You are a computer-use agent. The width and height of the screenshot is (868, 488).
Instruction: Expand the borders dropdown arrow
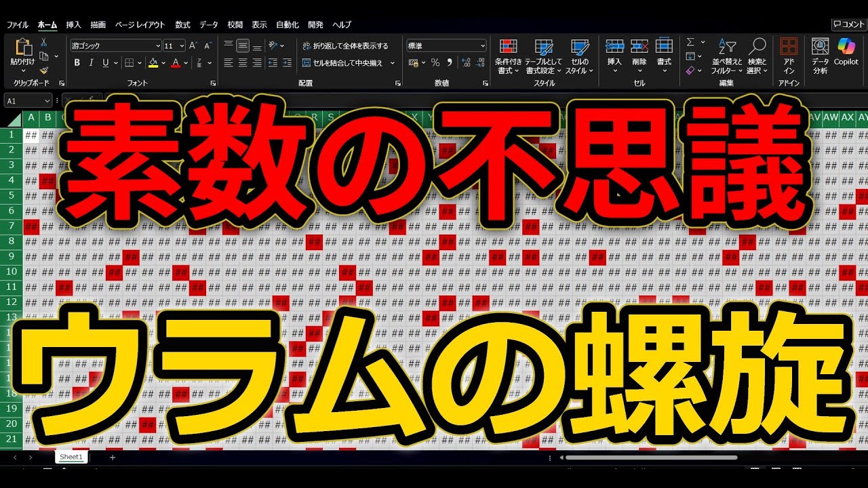click(140, 63)
